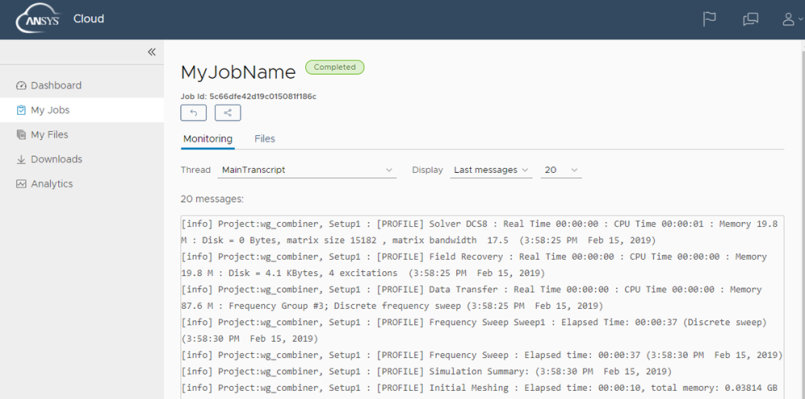Click the My Jobs clipboard icon

21,110
